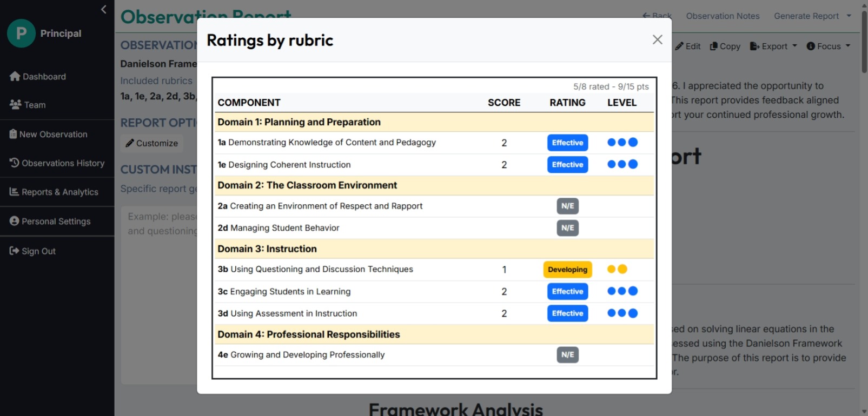Close the Ratings by rubric dialog

click(x=657, y=39)
